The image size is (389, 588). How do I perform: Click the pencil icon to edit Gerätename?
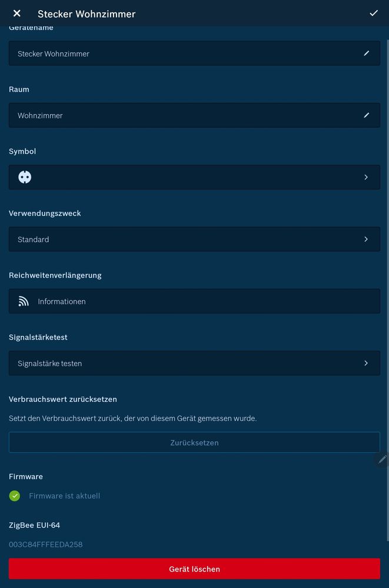pos(366,53)
